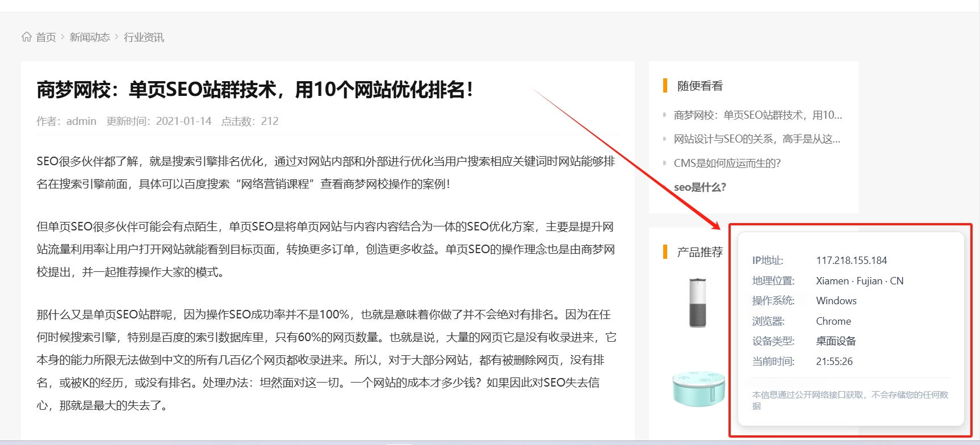Click current time value 21:55:26
This screenshot has width=980, height=445.
tap(835, 362)
